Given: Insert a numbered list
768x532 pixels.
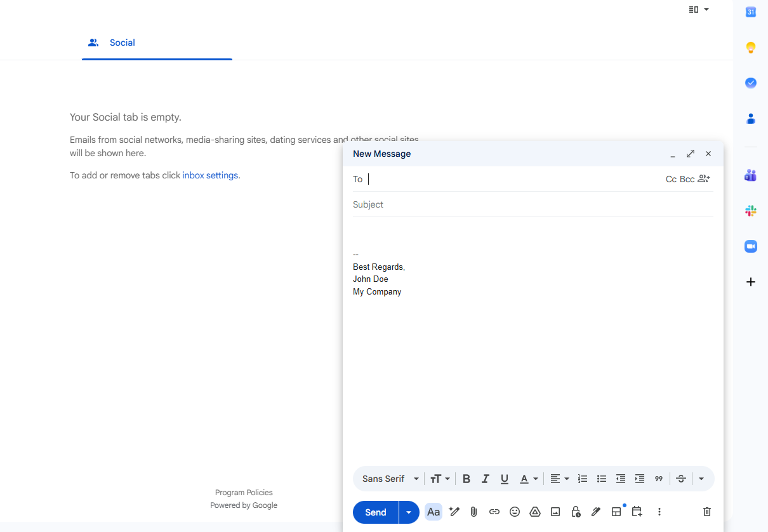Looking at the screenshot, I should pos(583,479).
